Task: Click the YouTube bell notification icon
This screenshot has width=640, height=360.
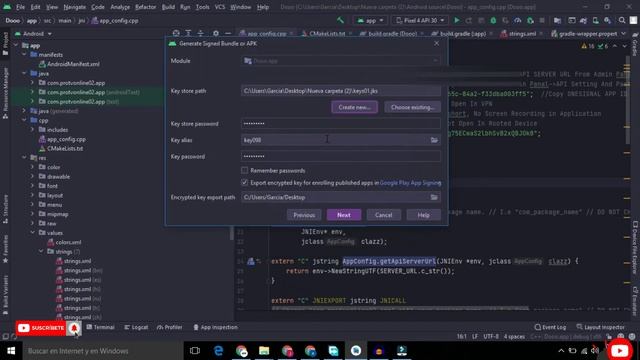Action: (x=74, y=328)
